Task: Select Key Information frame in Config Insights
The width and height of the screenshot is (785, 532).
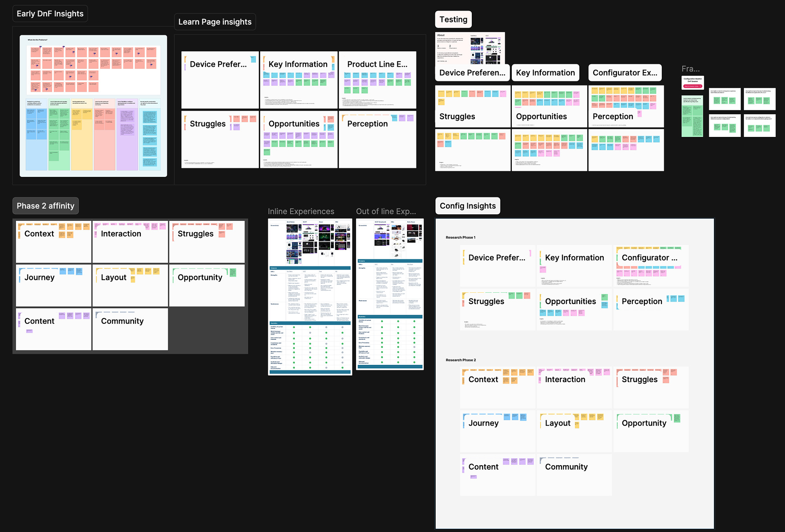Action: [x=575, y=266]
